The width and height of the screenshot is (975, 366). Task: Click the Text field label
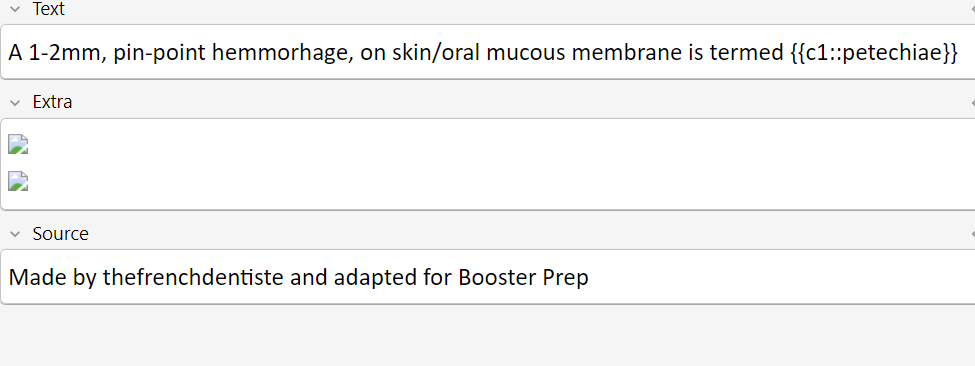pos(49,9)
